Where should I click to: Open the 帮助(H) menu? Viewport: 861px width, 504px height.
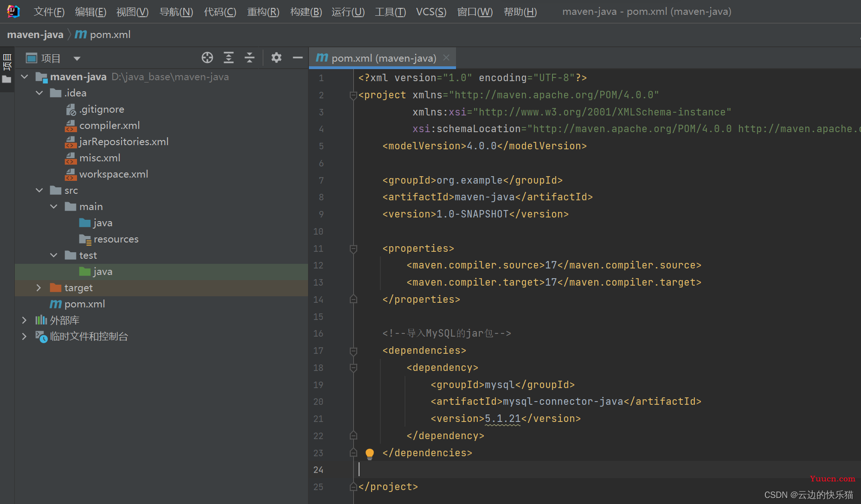tap(520, 12)
